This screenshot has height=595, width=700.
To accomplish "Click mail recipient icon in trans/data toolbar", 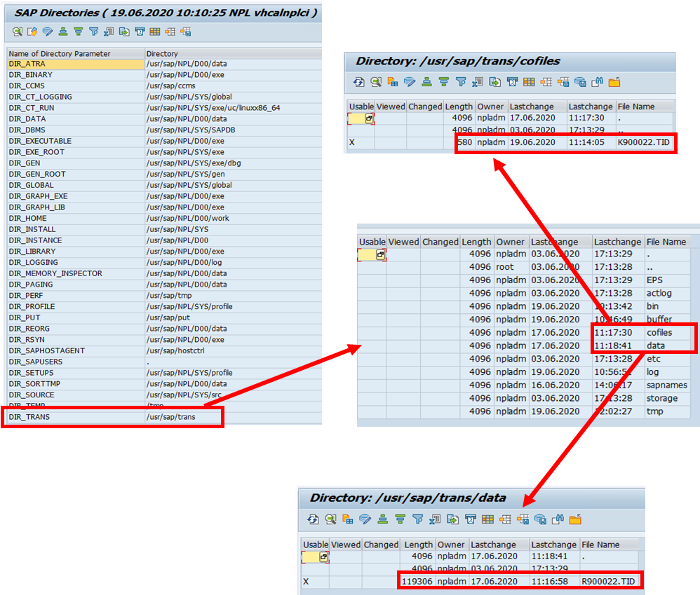I will point(470,519).
